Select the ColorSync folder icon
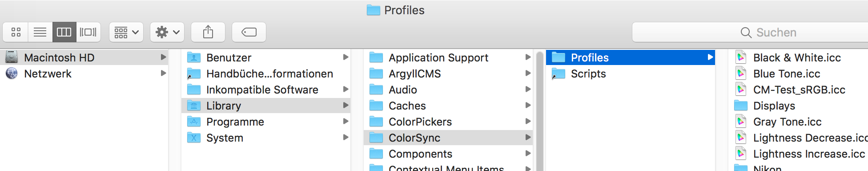The image size is (868, 171). click(x=376, y=137)
